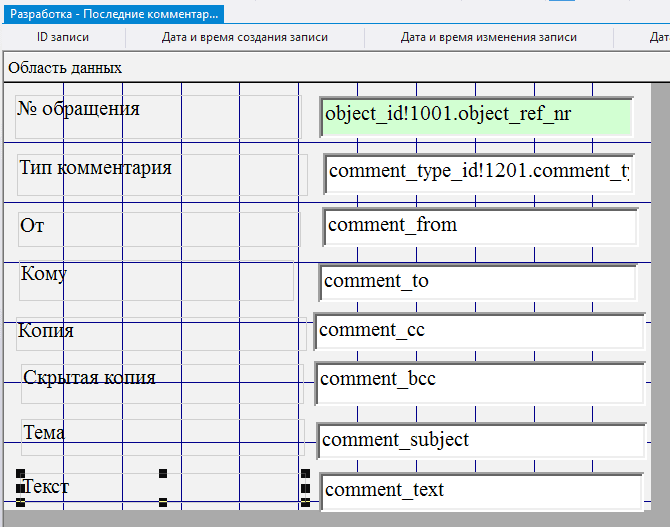Select the 'Разработка - Последние комментар...' tab
This screenshot has width=670, height=527.
112,15
